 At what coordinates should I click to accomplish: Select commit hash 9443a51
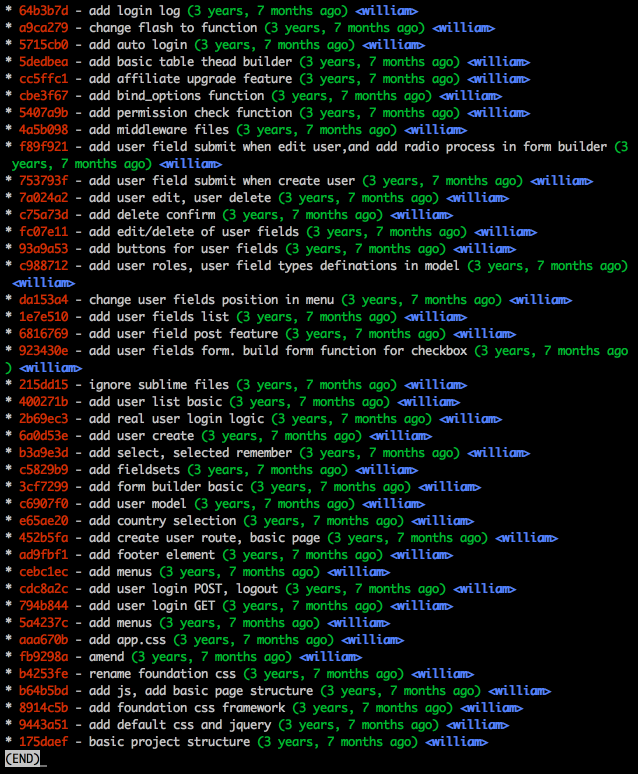43,725
